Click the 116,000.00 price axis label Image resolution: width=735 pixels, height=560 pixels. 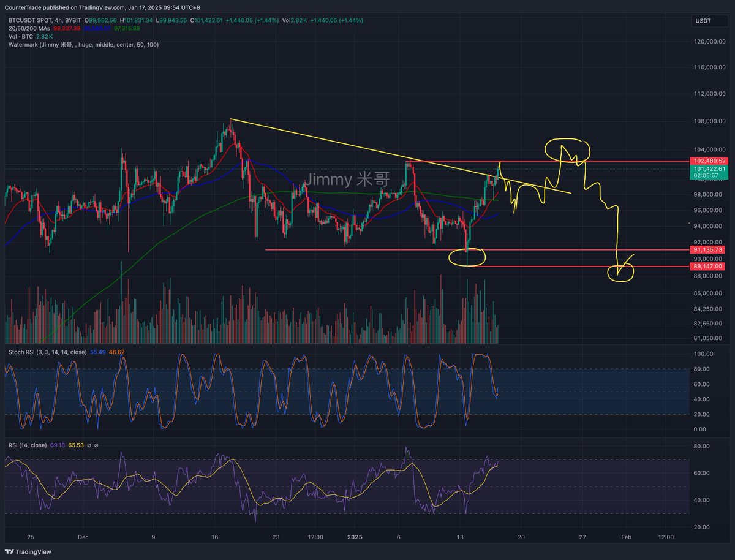pos(709,67)
